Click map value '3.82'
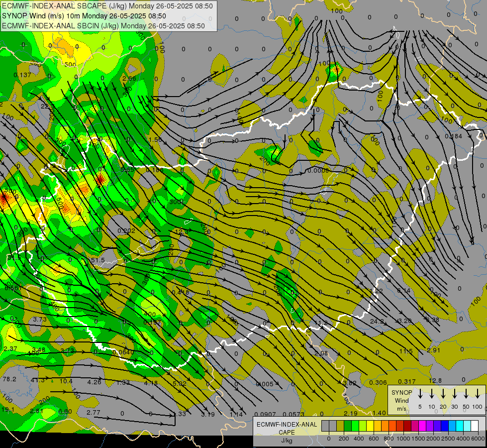This screenshot has height=448, width=487. point(350,383)
